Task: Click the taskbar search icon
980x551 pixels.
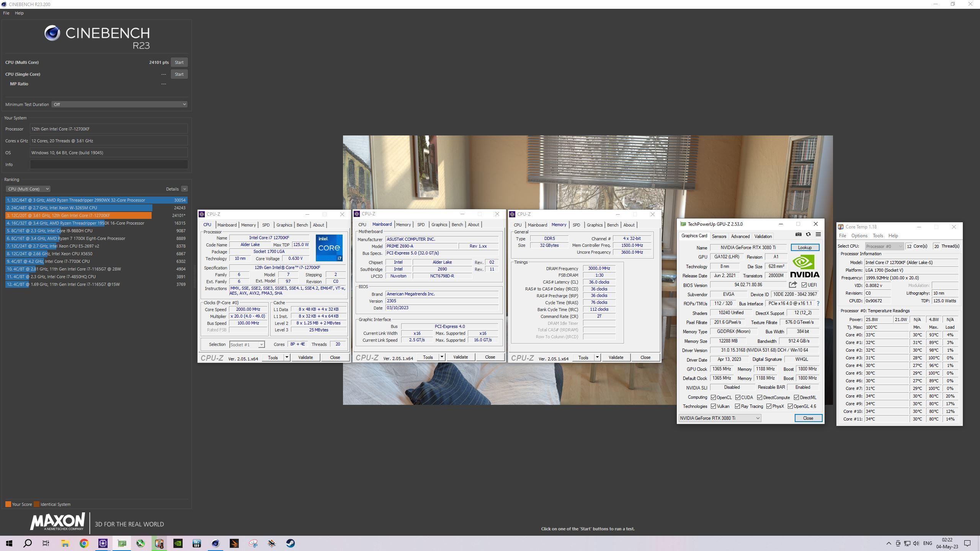Action: point(28,543)
